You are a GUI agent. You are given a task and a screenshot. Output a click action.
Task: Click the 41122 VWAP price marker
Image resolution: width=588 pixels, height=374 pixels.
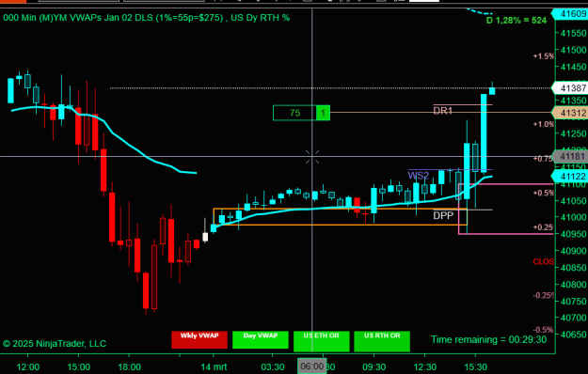570,176
